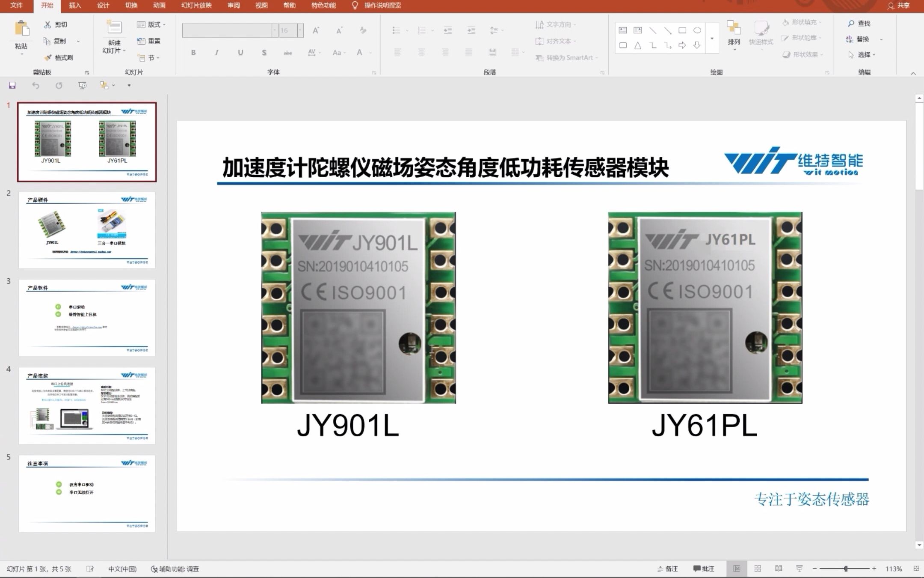Select the text box shape in gallery
924x578 pixels.
point(623,30)
